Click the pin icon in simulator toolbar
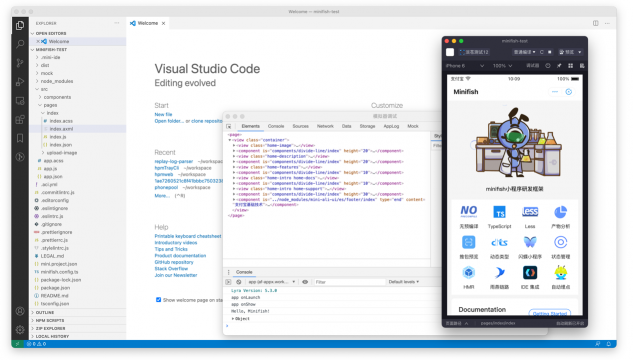Viewport: 633px width, 360px height. (559, 65)
